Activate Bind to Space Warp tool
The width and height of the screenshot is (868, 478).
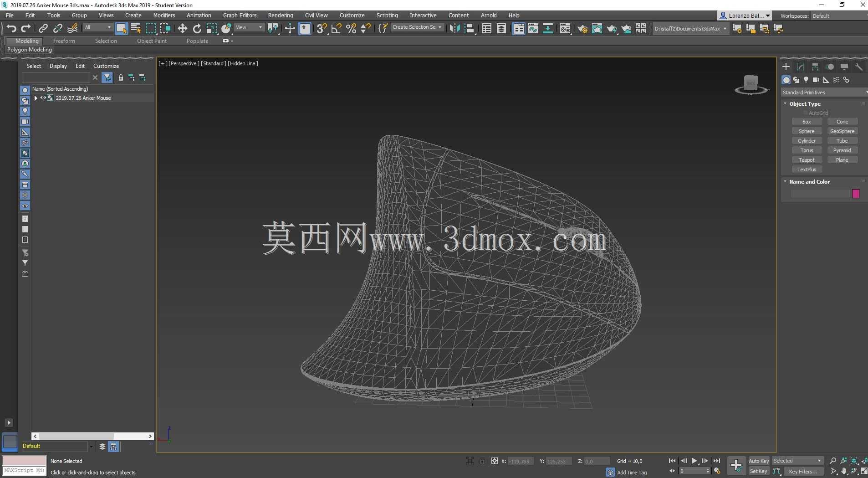pos(72,28)
